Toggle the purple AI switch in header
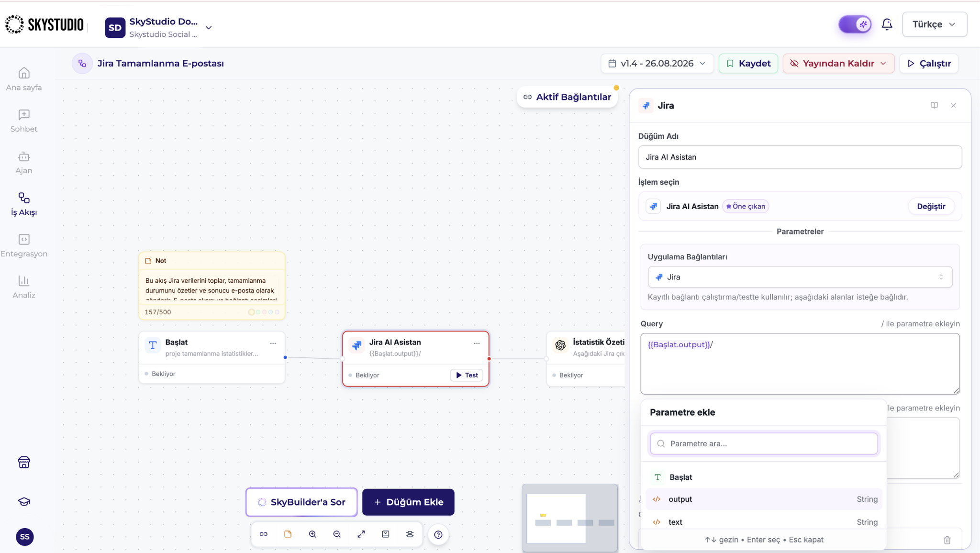980x553 pixels. pyautogui.click(x=855, y=24)
